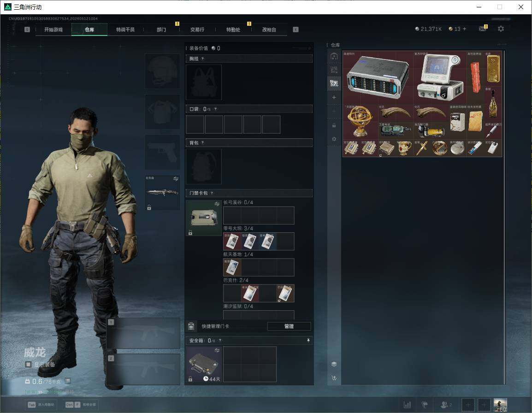
Task: Swap the keycard wallet via arrows icon
Action: click(x=217, y=204)
